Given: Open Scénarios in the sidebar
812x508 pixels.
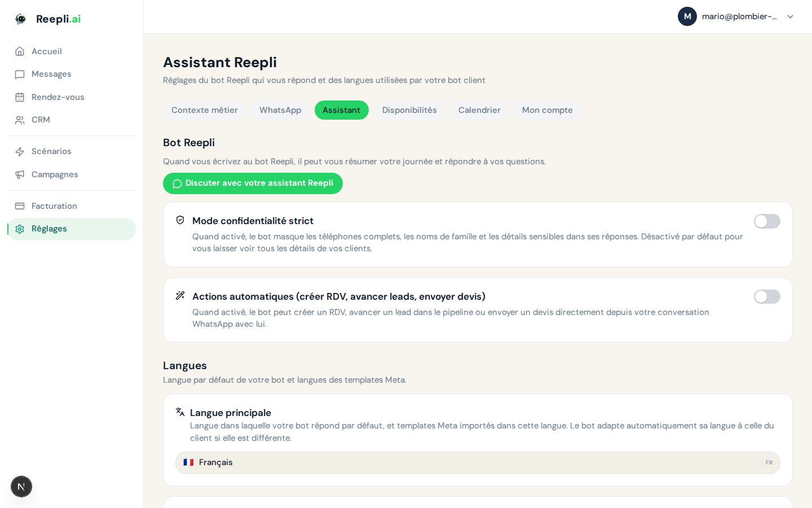Looking at the screenshot, I should click(72, 151).
